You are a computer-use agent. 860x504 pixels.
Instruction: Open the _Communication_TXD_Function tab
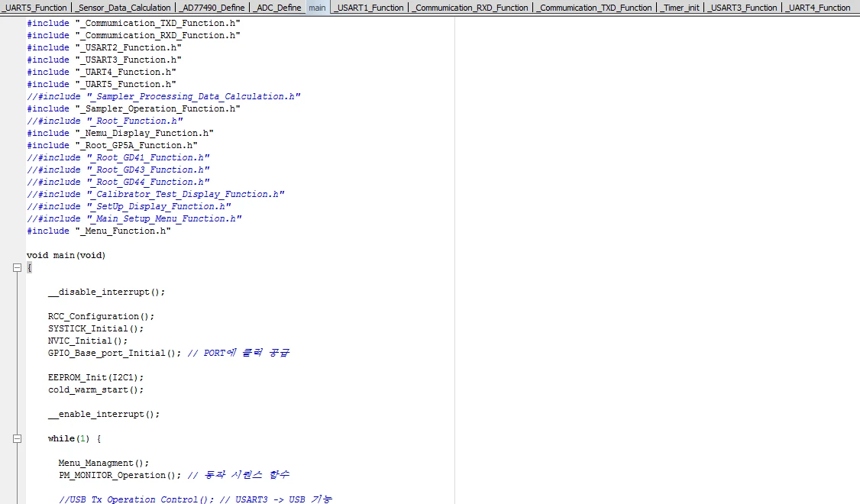(594, 8)
